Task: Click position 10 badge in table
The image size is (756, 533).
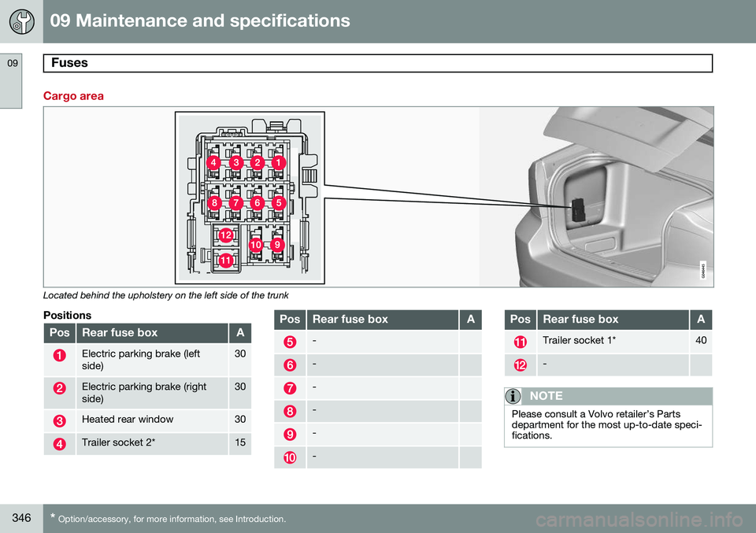Action: coord(290,457)
